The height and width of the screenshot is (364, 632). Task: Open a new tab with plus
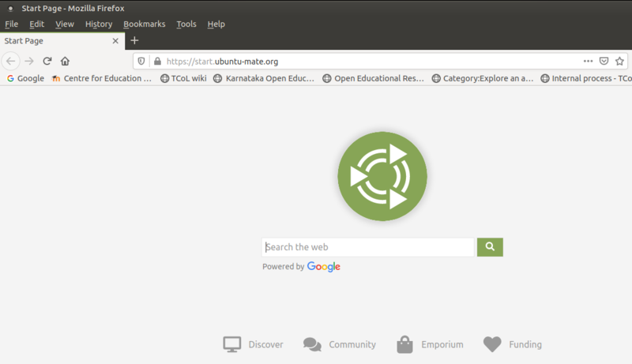coord(134,41)
